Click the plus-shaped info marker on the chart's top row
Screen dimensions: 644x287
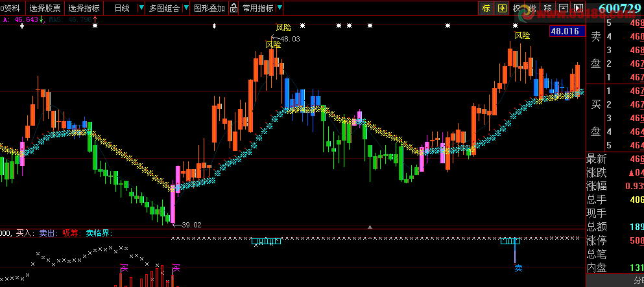[22, 26]
